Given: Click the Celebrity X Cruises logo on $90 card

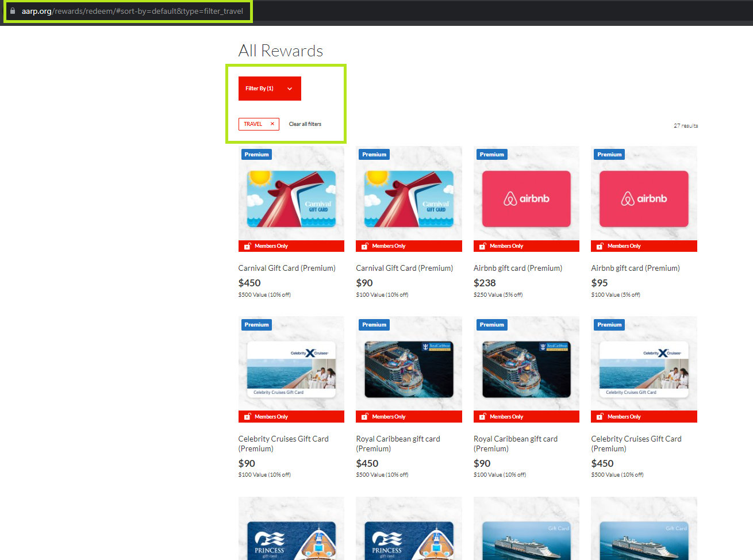Looking at the screenshot, I should (309, 353).
